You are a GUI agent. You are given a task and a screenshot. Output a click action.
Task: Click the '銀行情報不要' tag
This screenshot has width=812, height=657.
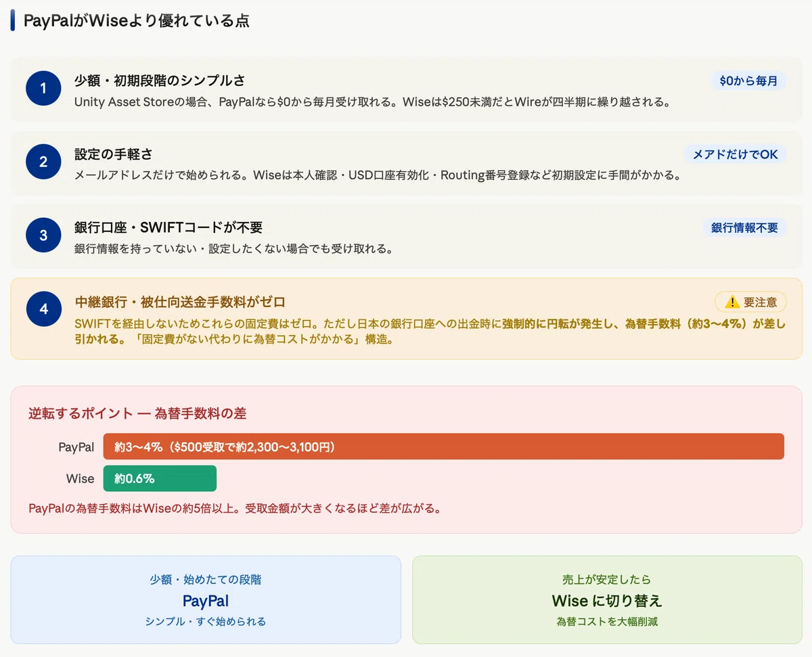[744, 228]
